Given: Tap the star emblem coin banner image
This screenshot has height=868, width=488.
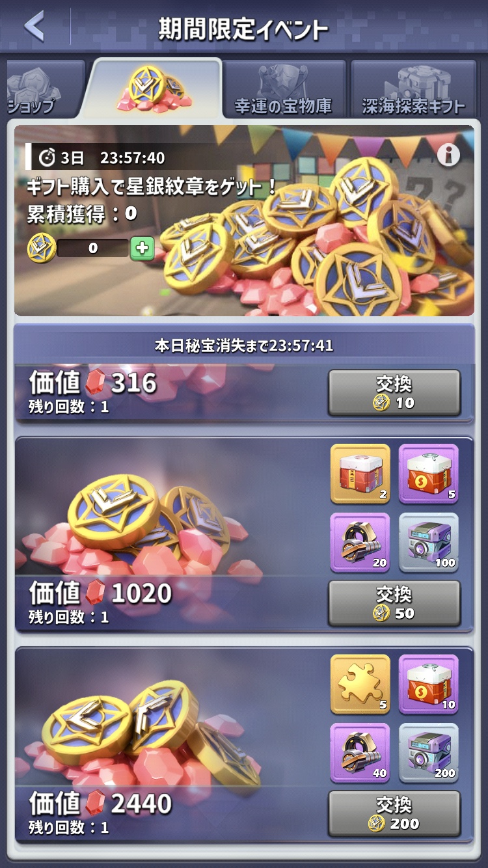Looking at the screenshot, I should pos(244,221).
